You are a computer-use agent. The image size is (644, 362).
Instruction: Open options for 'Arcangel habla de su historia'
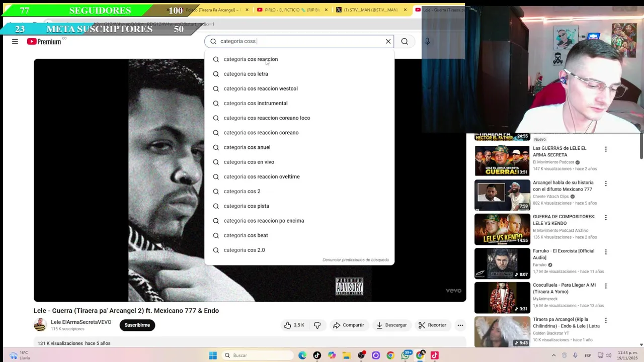[x=606, y=184]
